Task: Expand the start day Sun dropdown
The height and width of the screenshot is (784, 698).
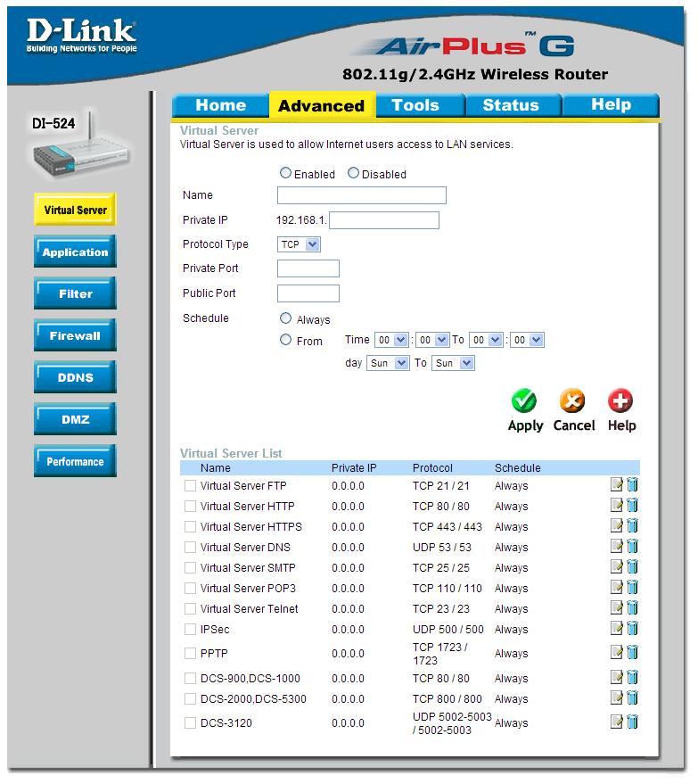Action: 388,363
